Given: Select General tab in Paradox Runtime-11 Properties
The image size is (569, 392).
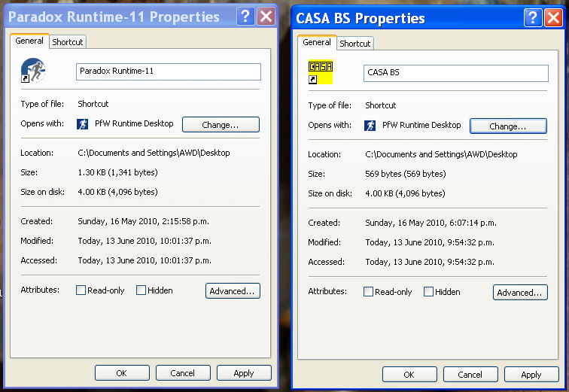Looking at the screenshot, I should [x=29, y=41].
